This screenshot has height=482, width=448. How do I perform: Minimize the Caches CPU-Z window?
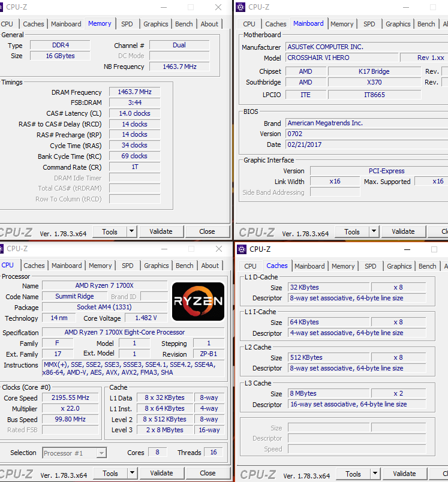pyautogui.click(x=407, y=249)
